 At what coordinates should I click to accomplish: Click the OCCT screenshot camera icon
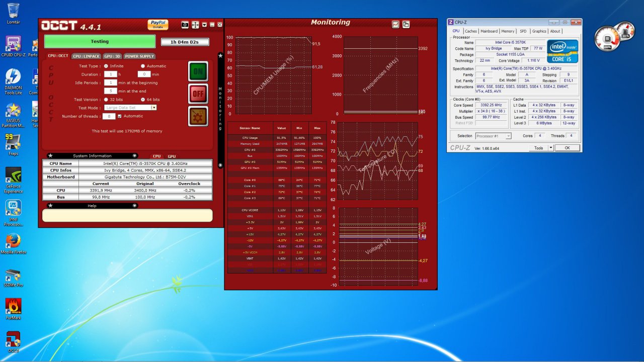pyautogui.click(x=185, y=25)
